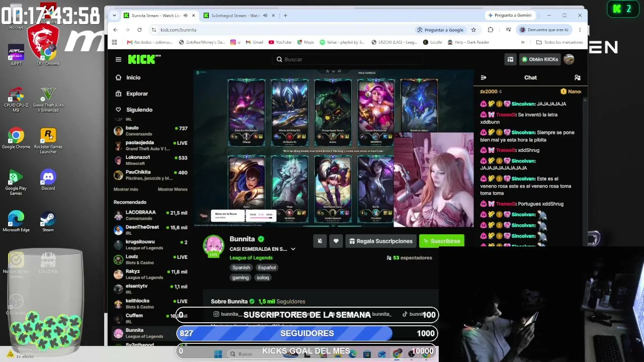Collapse the chat panel arrow icon
The width and height of the screenshot is (644, 362).
click(484, 77)
